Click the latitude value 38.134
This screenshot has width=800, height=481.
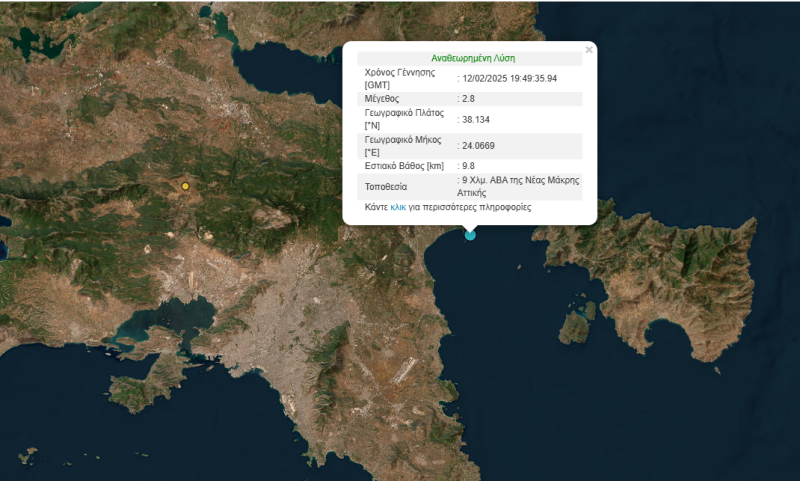pos(476,119)
